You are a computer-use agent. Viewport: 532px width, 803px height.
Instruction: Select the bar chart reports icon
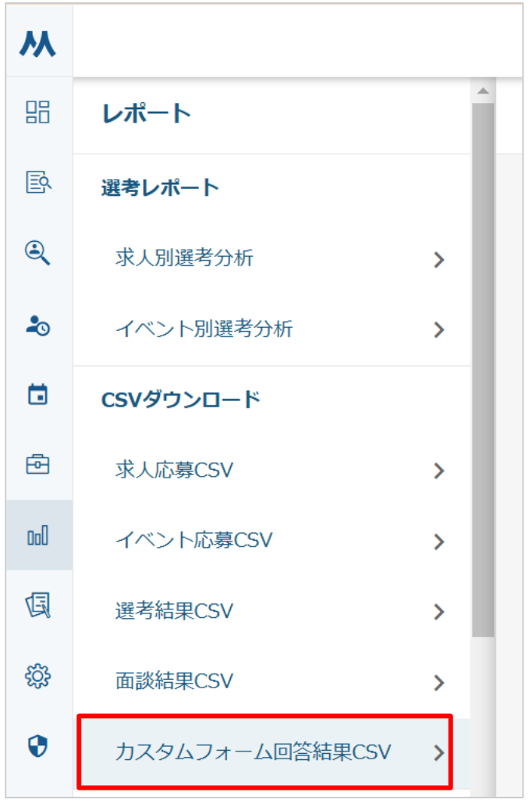pyautogui.click(x=37, y=535)
